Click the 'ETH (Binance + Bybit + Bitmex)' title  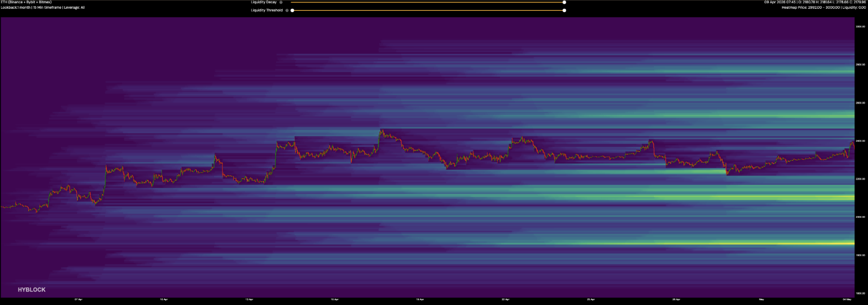coord(26,2)
